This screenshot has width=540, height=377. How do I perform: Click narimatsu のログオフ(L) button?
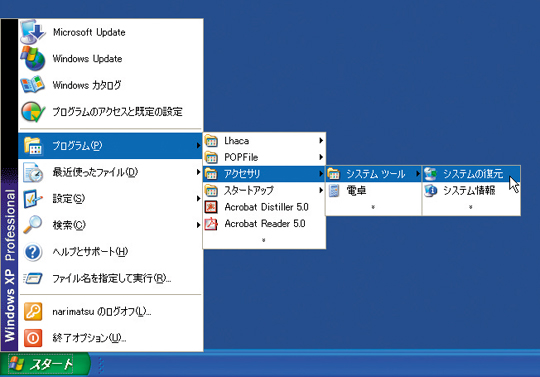[110, 312]
